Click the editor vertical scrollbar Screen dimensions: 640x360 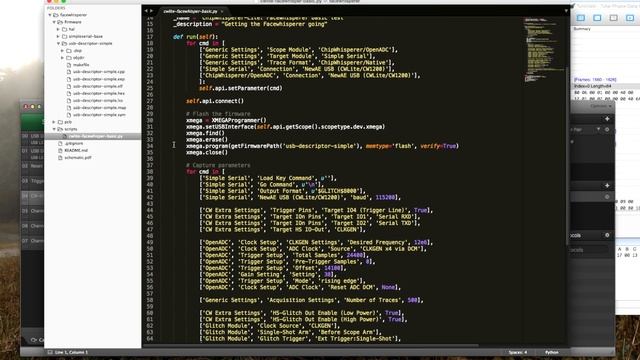coord(567,155)
